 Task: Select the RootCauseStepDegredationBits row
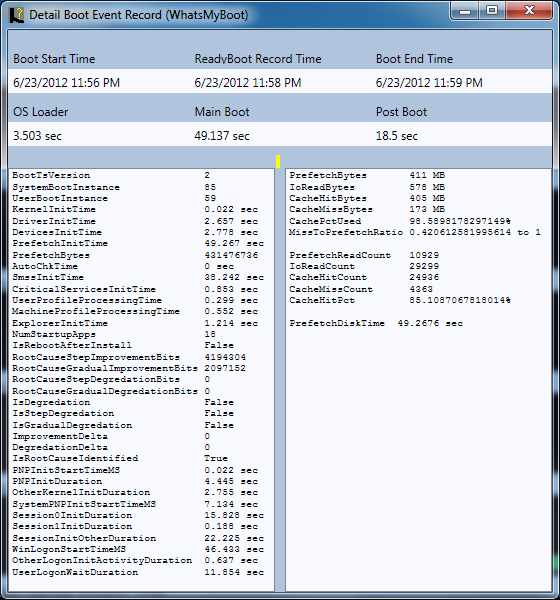coord(111,380)
